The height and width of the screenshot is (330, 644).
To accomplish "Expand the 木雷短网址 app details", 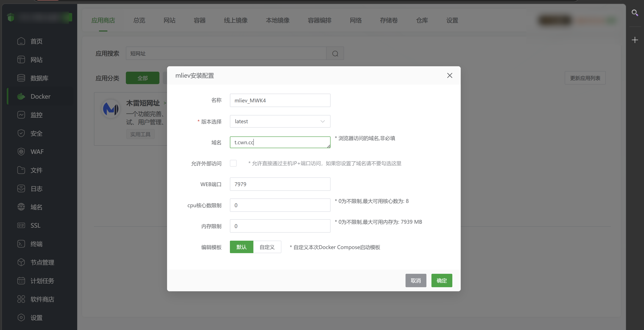I will [165, 103].
